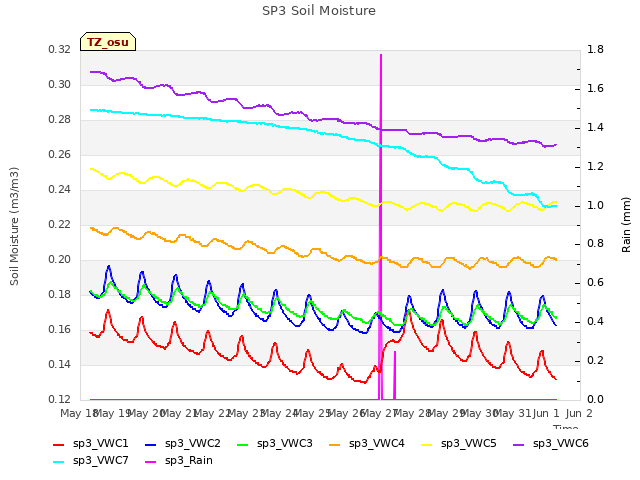Click the magenta sp3_Rain legend swatch
This screenshot has width=640, height=480.
[x=151, y=462]
